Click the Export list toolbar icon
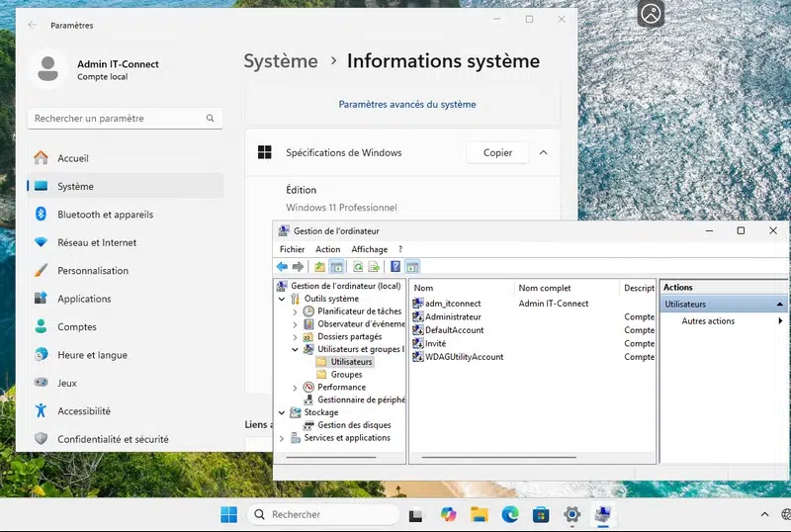 pos(374,267)
